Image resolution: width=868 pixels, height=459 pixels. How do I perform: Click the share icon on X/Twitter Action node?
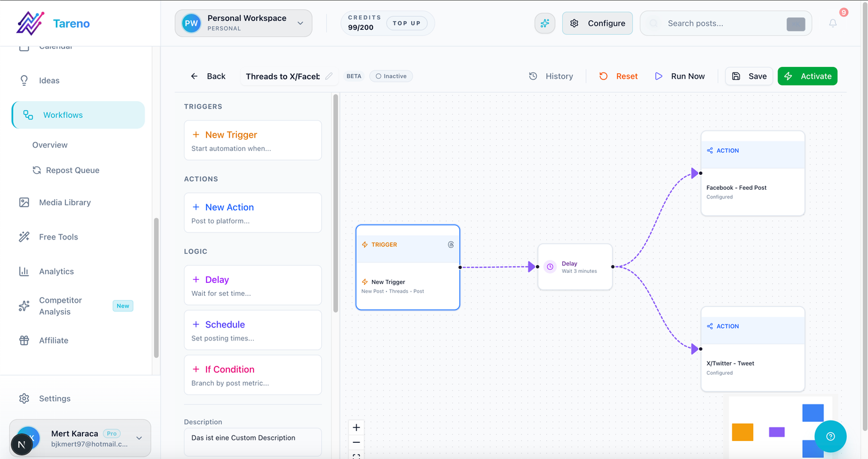coord(710,326)
